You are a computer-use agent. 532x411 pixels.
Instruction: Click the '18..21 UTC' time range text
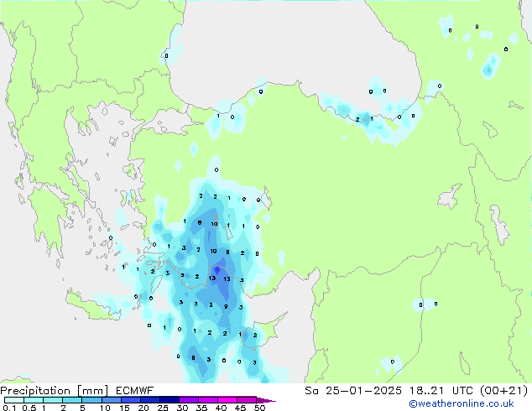pos(441,391)
